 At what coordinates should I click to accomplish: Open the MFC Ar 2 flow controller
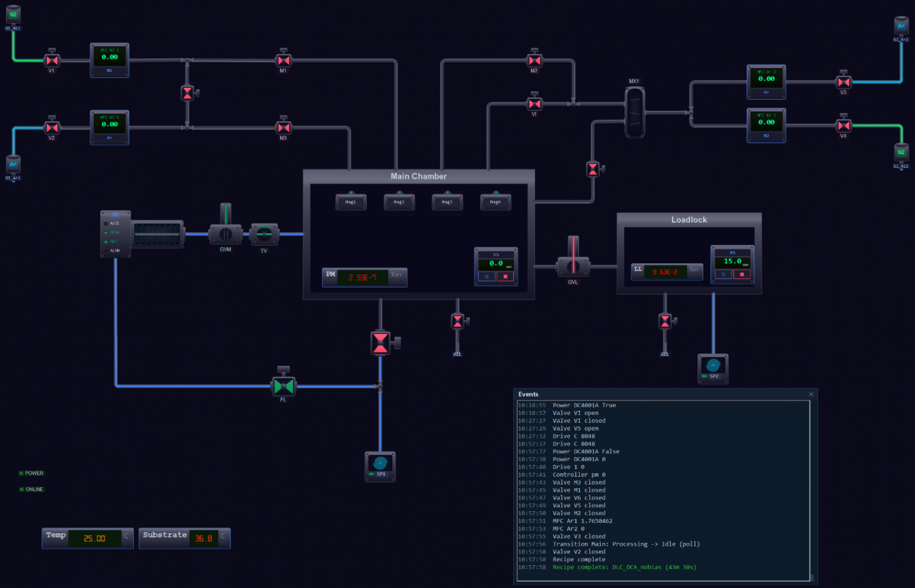coord(766,81)
